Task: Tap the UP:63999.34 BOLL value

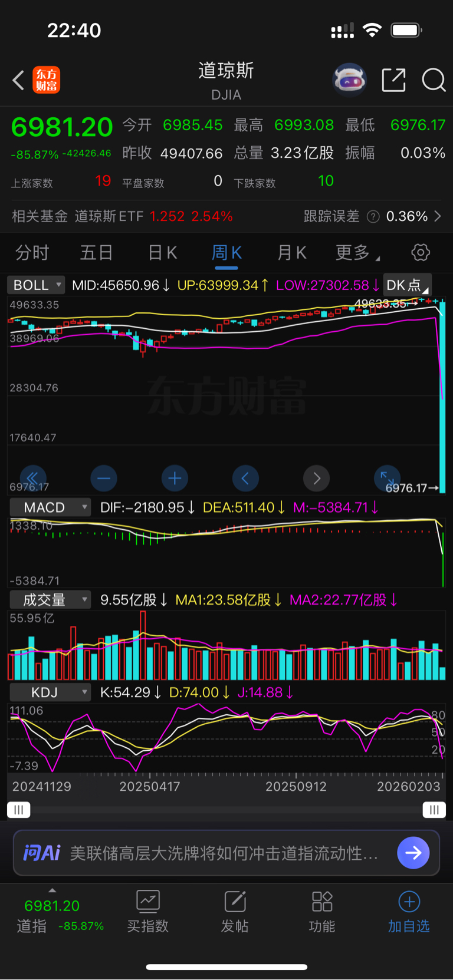Action: point(223,285)
